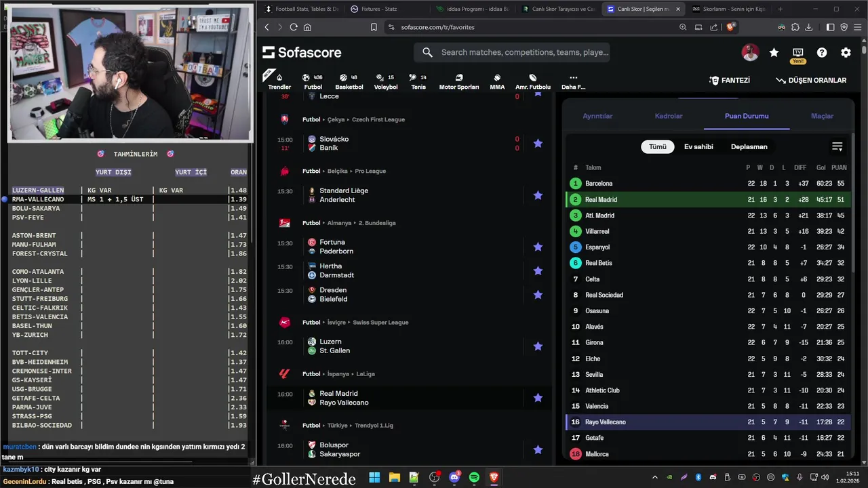Open the DÜŞEN ORANLAR link
Image resolution: width=868 pixels, height=488 pixels.
pos(811,80)
